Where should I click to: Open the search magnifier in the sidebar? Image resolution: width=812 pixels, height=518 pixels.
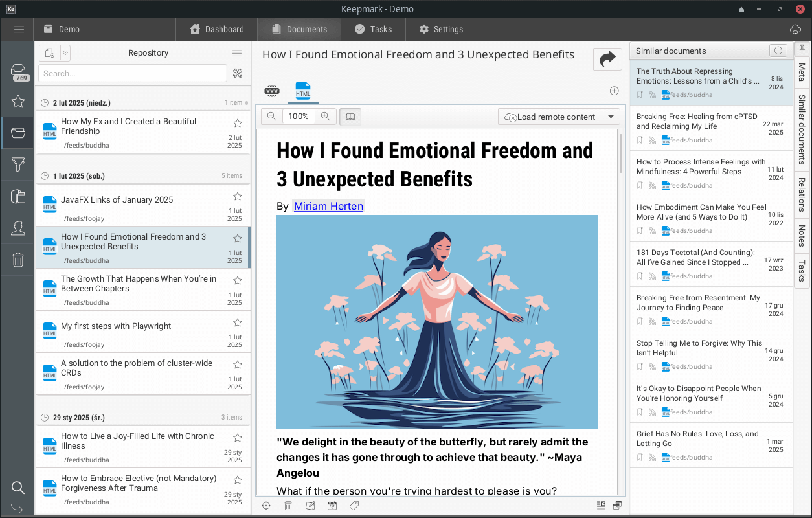pyautogui.click(x=18, y=488)
